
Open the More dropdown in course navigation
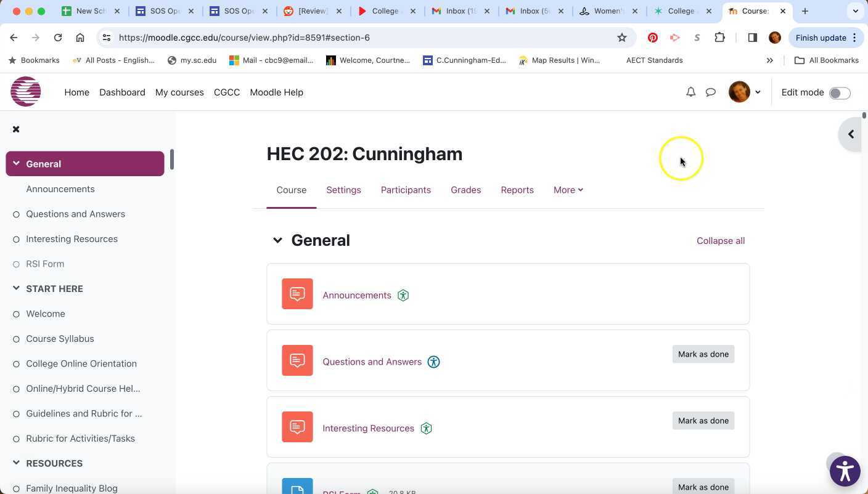(x=567, y=190)
